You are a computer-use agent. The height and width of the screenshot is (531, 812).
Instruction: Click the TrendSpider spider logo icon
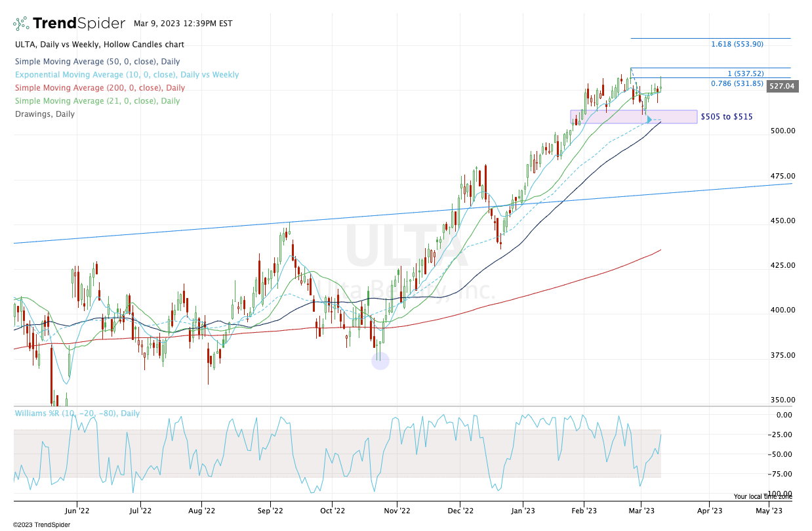click(x=20, y=24)
